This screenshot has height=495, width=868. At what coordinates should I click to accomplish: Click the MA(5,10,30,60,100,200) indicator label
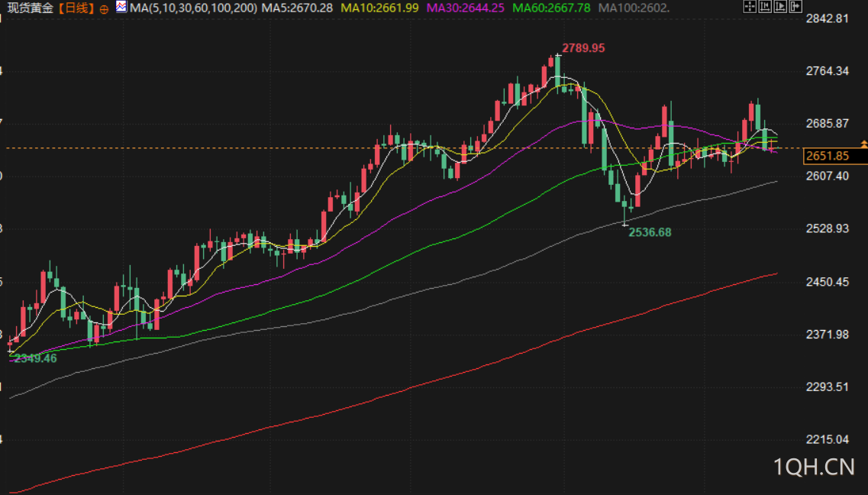coord(193,8)
